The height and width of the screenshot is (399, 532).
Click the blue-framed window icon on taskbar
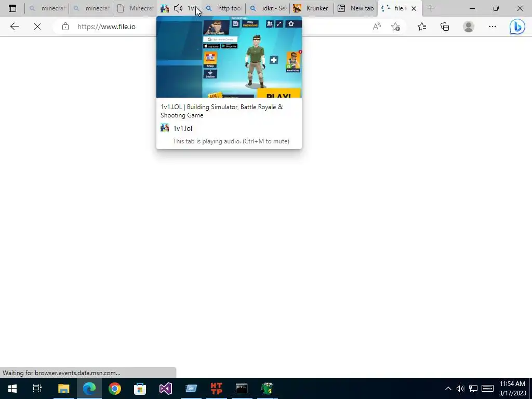(191, 389)
